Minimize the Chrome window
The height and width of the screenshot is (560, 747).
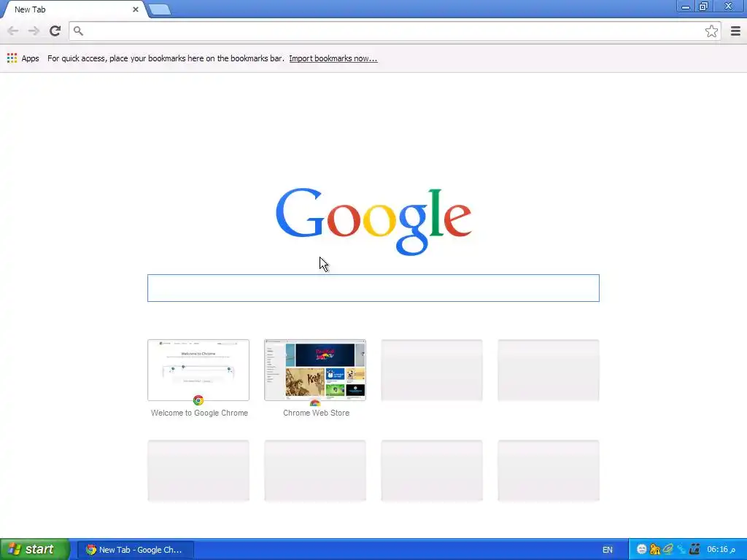(685, 7)
